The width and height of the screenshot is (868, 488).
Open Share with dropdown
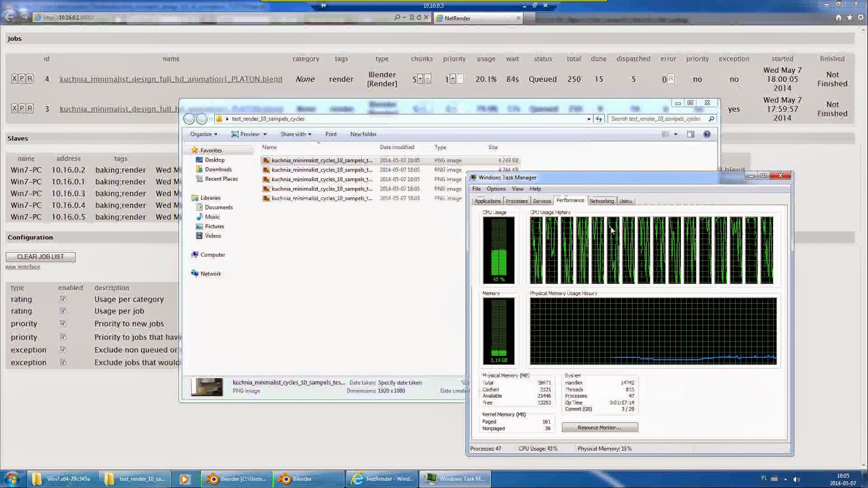coord(296,134)
